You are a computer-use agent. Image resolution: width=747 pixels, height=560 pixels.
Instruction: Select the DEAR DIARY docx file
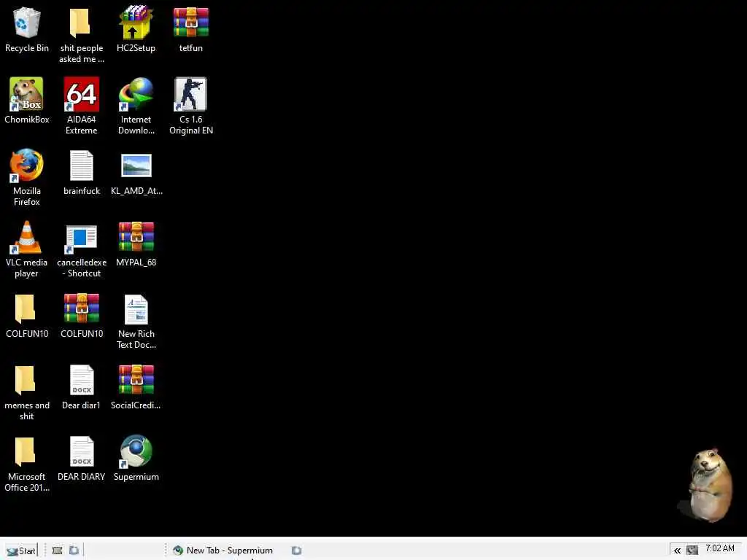[x=82, y=451]
